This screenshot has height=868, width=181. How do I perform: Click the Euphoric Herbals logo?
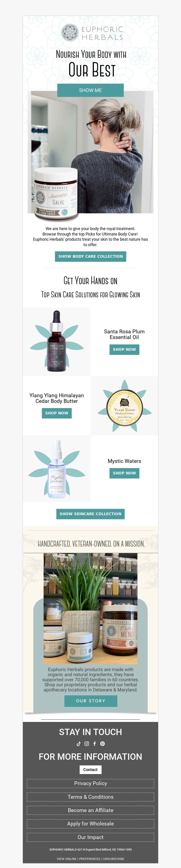pos(92,33)
